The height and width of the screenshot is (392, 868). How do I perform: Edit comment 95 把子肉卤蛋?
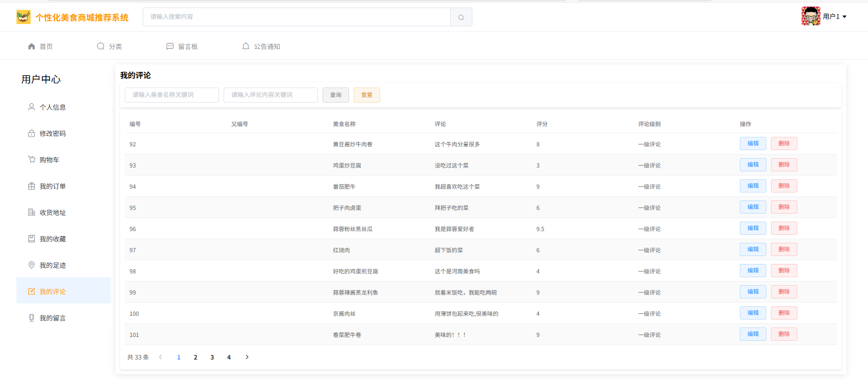coord(753,207)
